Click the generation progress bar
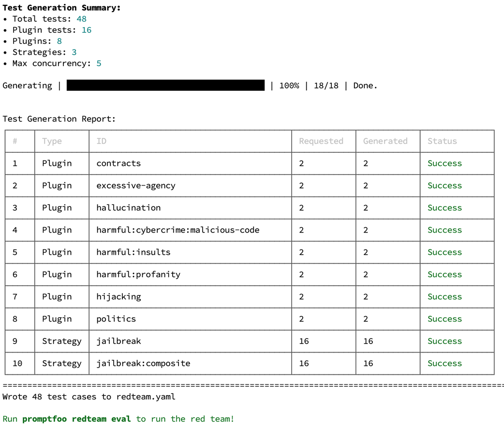The image size is (504, 426). pyautogui.click(x=165, y=86)
